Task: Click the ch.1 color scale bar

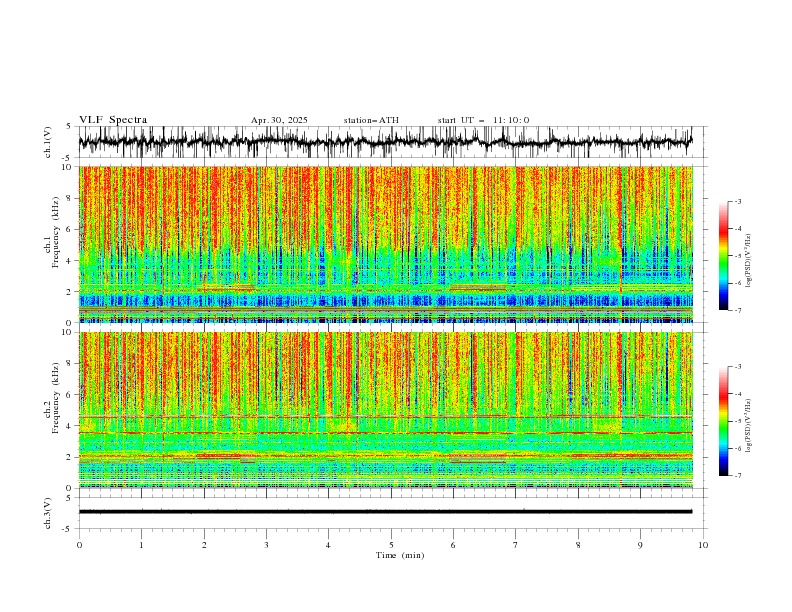Action: pos(723,256)
